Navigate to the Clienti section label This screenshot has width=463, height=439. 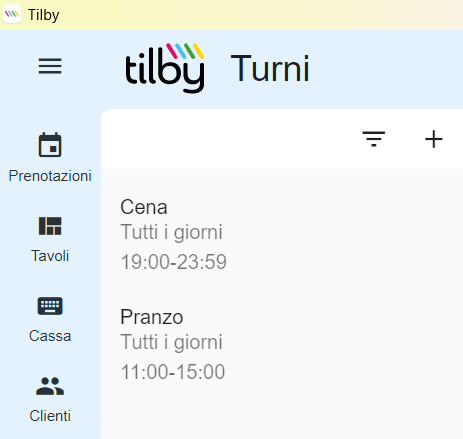[x=50, y=416]
